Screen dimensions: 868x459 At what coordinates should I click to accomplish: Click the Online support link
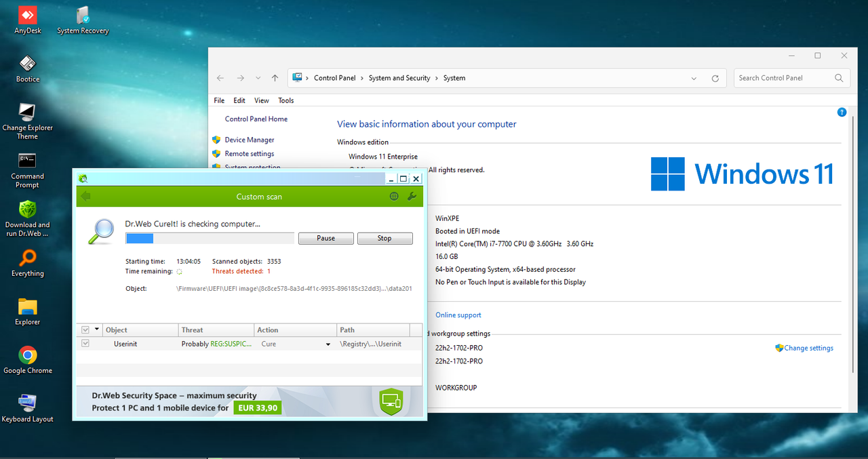(x=458, y=315)
